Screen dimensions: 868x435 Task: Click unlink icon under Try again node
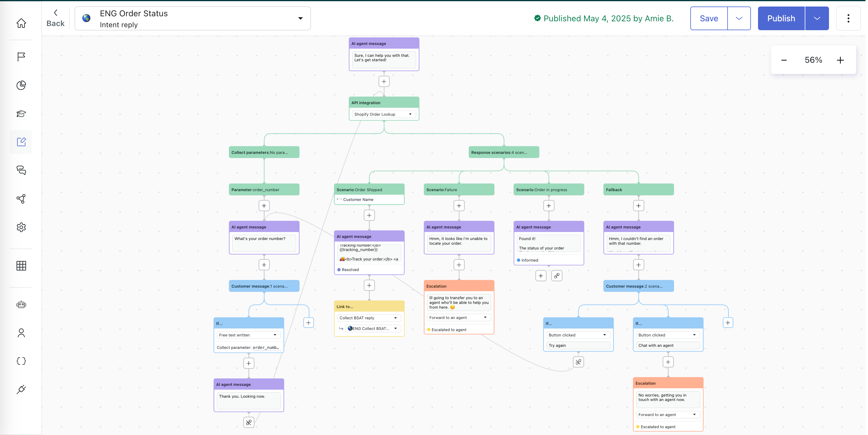pyautogui.click(x=578, y=362)
